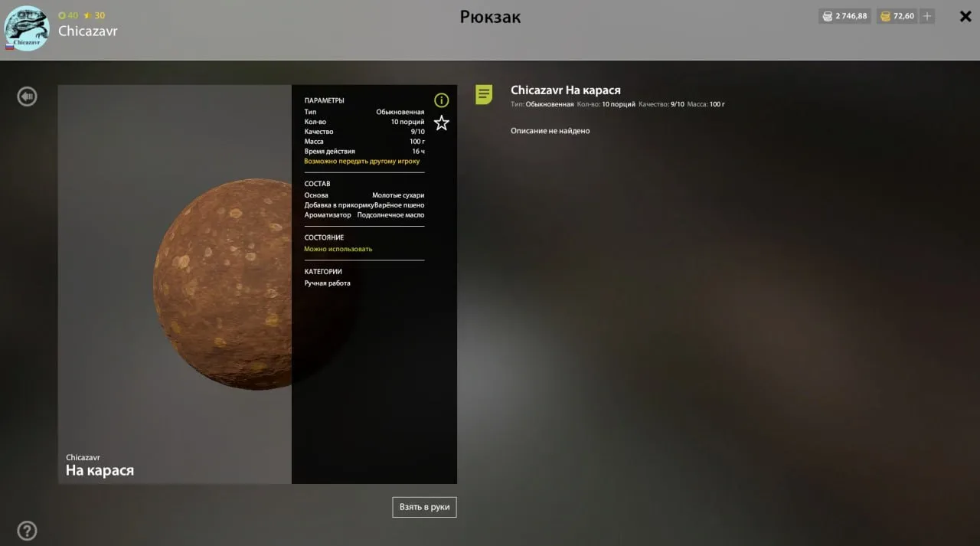Close the Рюкзак backpack window

[x=965, y=16]
